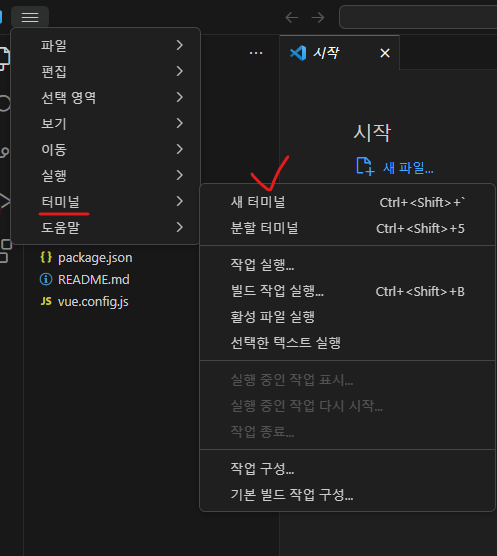Open vue.config.js in the explorer
The width and height of the screenshot is (497, 556).
tap(93, 302)
